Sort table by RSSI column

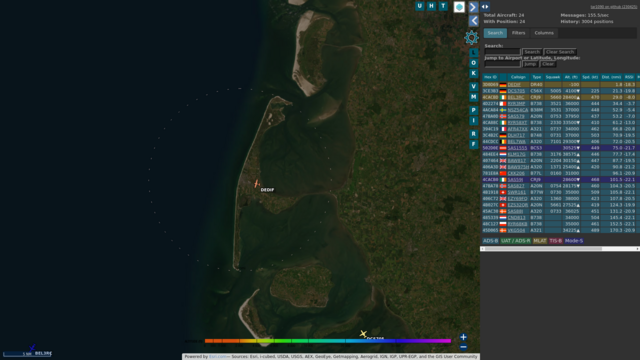point(629,77)
